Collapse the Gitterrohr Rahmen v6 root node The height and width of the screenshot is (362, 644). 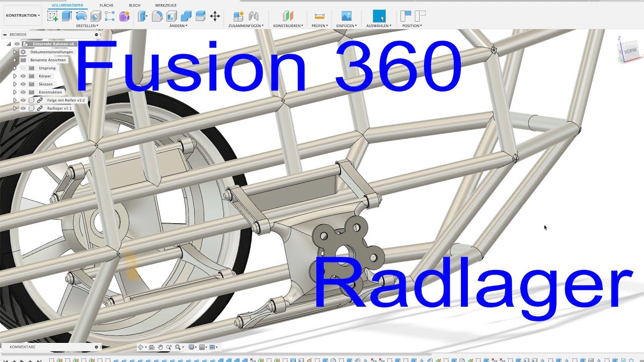9,44
